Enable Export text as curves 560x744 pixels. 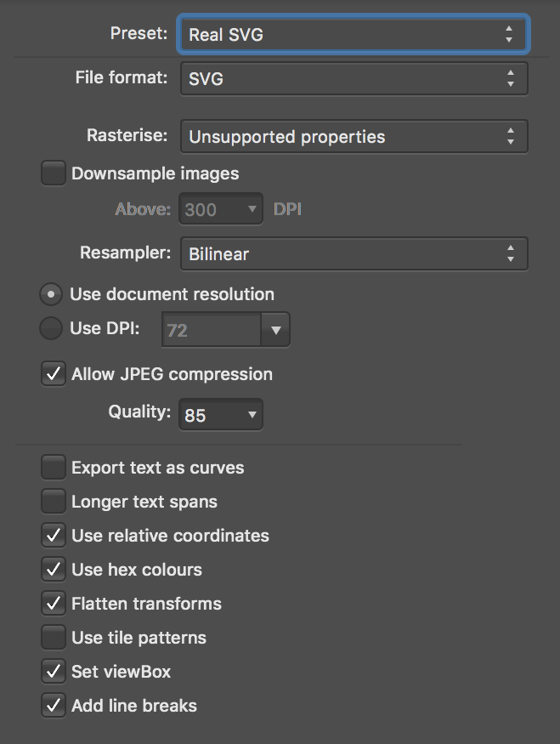pyautogui.click(x=54, y=468)
